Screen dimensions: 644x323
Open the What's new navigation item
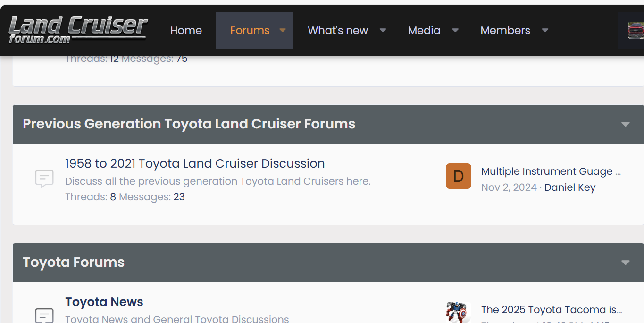click(338, 30)
